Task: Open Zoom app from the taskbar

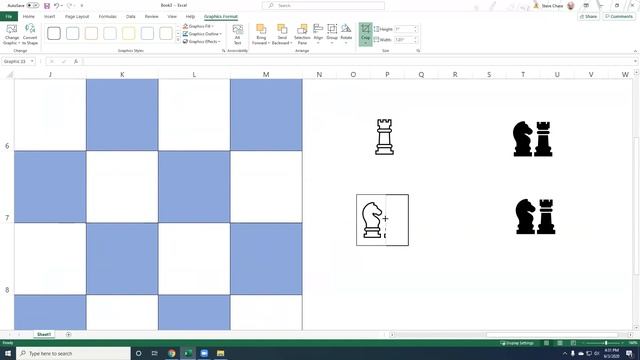Action: pyautogui.click(x=204, y=353)
